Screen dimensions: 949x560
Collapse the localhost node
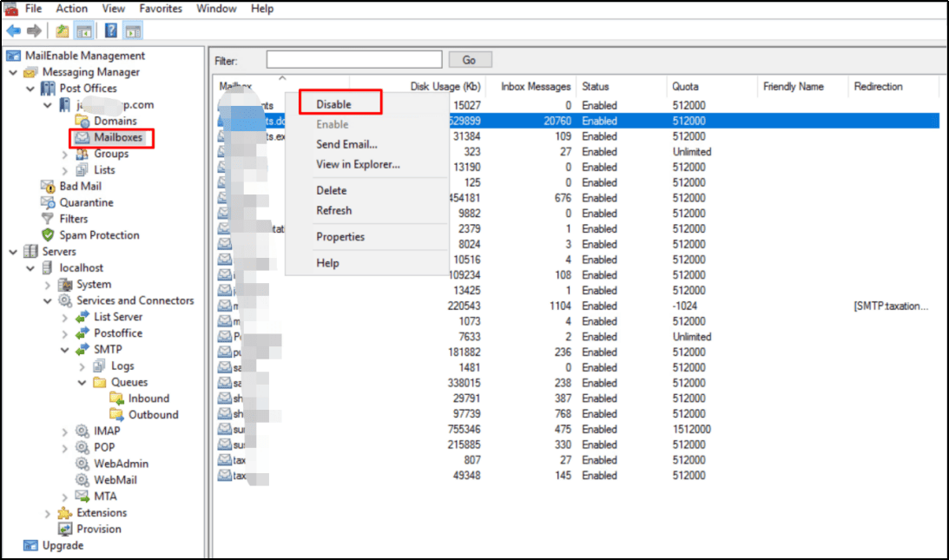(x=30, y=267)
